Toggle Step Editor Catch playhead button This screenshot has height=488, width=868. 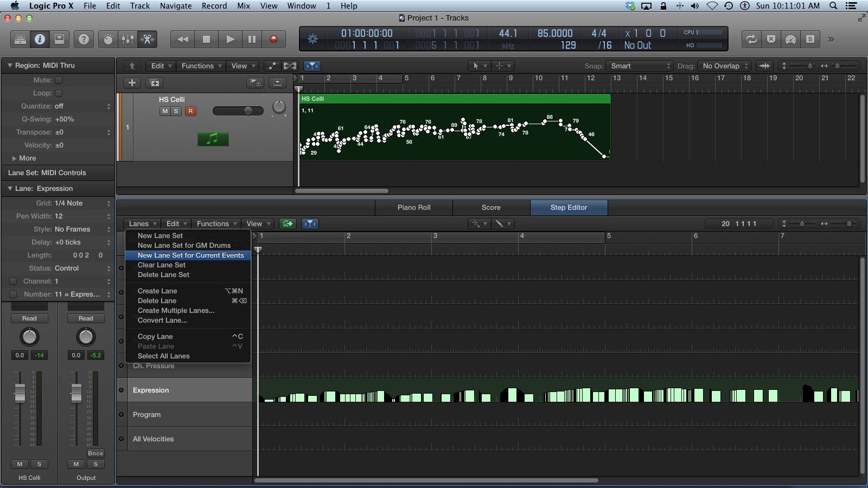tap(310, 223)
